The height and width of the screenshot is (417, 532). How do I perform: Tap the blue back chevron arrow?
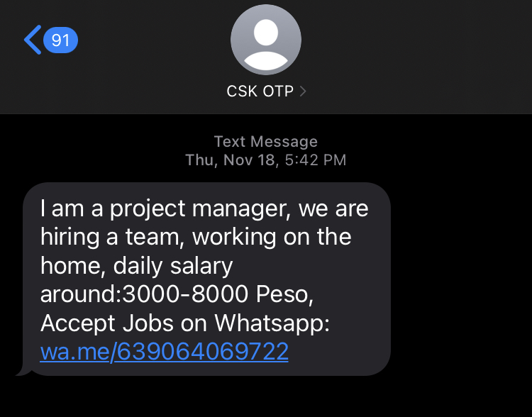[33, 40]
